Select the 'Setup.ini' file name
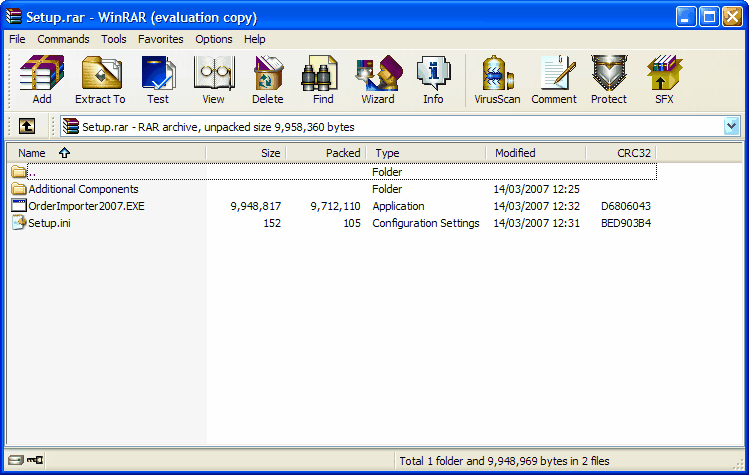 click(49, 223)
